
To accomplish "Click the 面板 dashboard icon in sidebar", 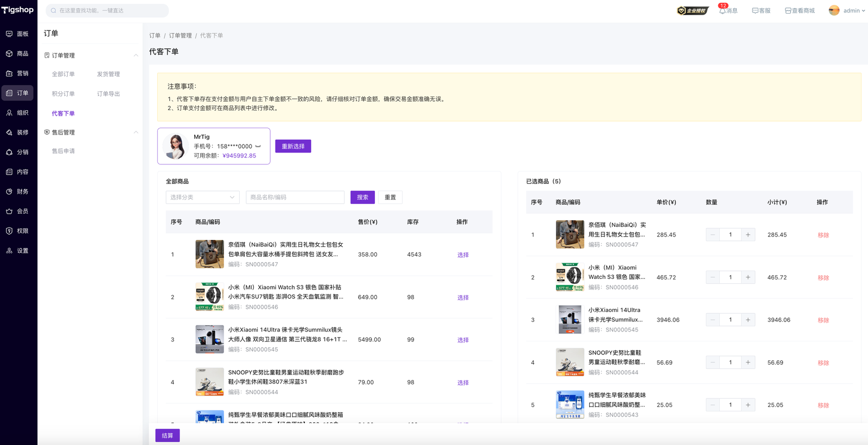I will click(9, 34).
